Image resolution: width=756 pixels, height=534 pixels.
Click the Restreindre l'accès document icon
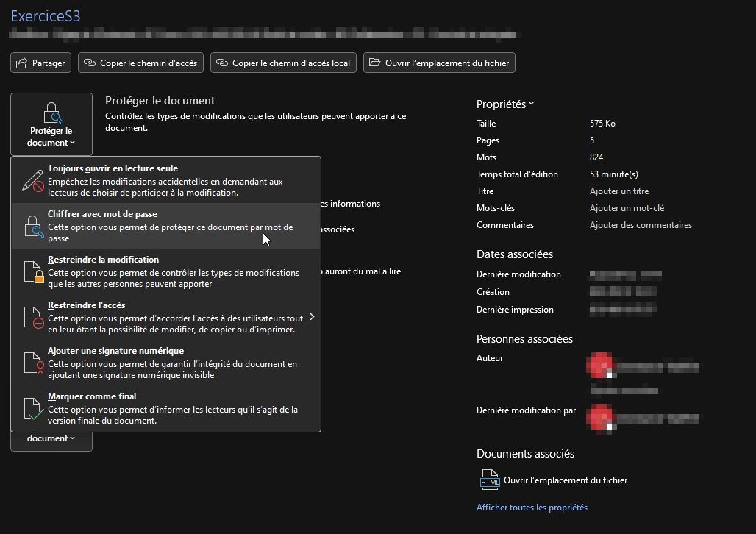(33, 317)
